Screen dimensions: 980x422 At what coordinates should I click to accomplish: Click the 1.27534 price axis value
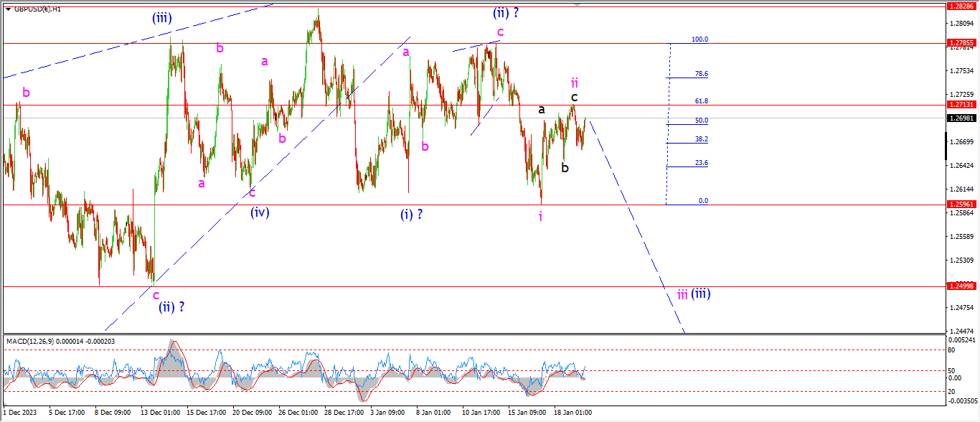click(x=961, y=71)
